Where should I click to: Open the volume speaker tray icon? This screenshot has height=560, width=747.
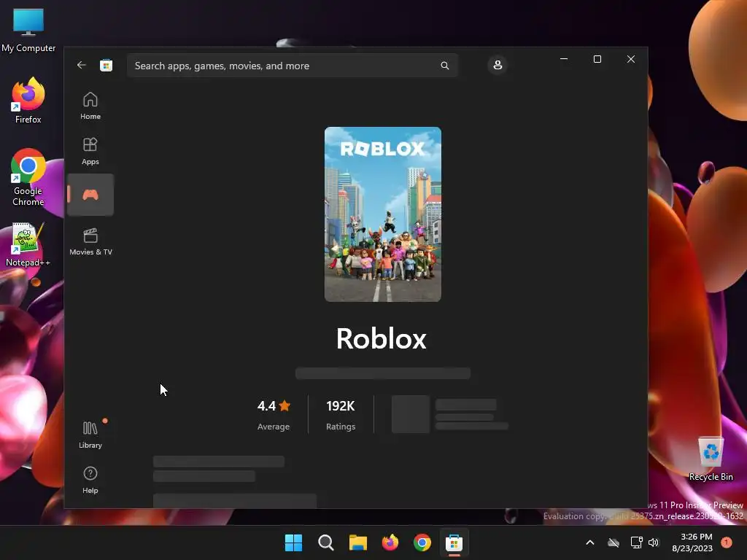(654, 542)
